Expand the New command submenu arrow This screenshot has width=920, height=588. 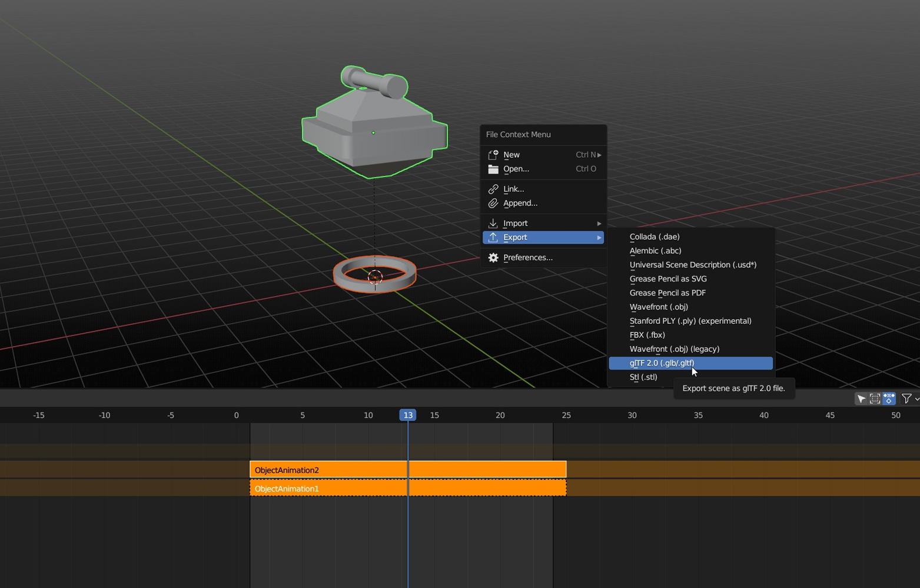[599, 154]
